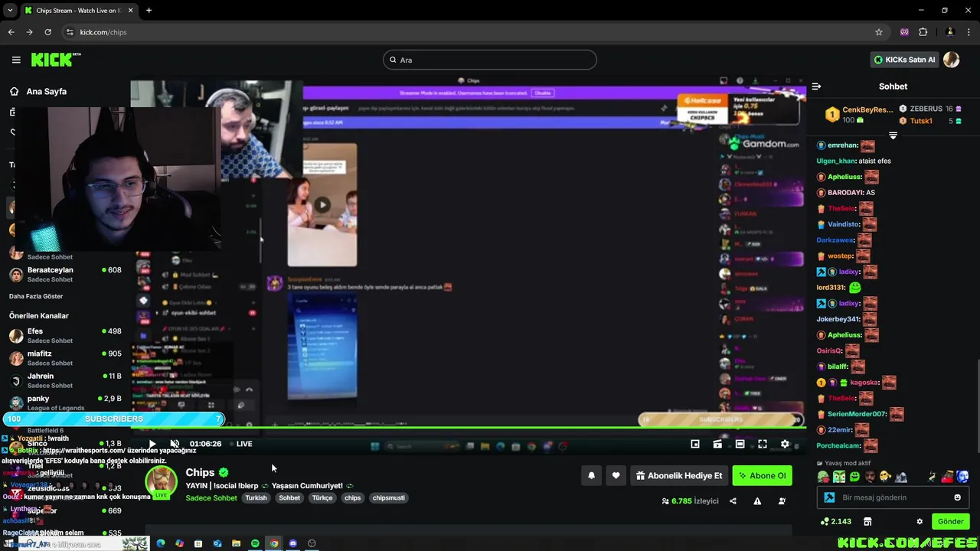The image size is (980, 551).
Task: Open panky League of Legends channel
Action: click(x=65, y=403)
